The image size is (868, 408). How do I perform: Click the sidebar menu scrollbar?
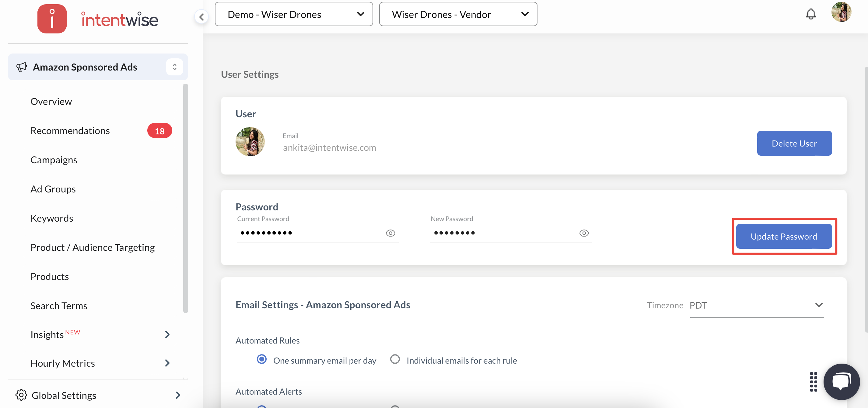click(x=185, y=199)
